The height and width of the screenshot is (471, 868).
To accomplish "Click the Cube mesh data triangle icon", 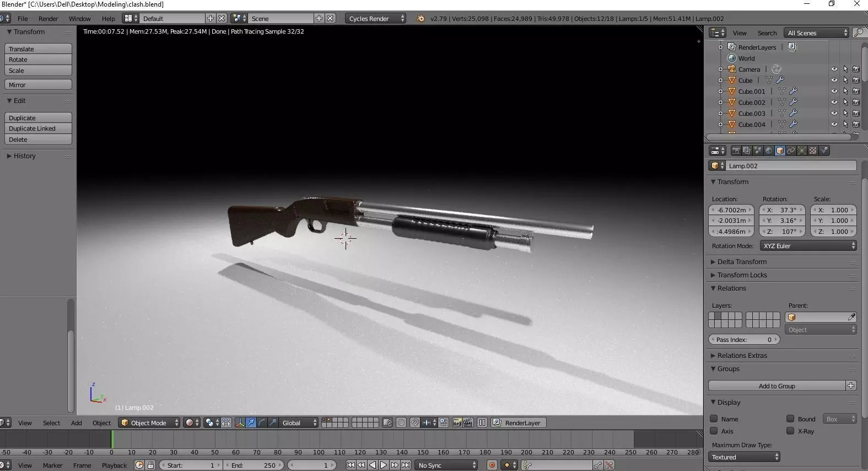I will (768, 80).
